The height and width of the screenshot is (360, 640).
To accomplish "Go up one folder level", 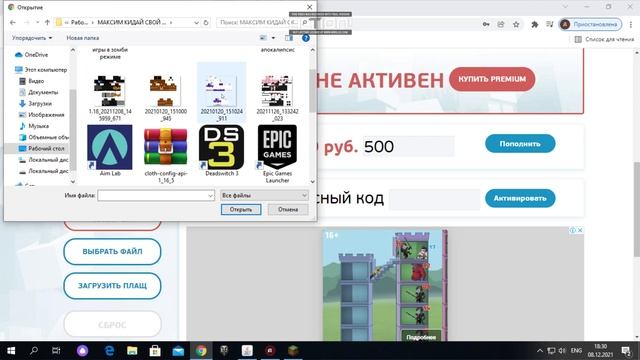I will (x=47, y=22).
